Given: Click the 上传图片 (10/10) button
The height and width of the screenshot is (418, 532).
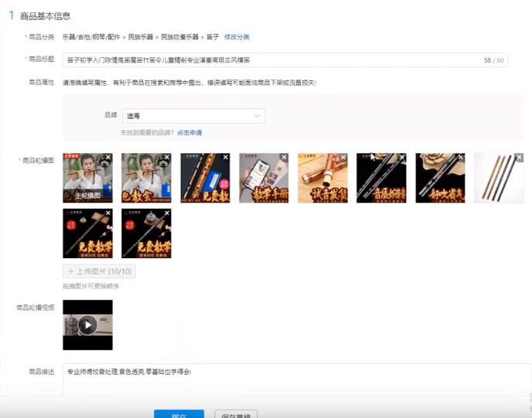Looking at the screenshot, I should coord(99,271).
